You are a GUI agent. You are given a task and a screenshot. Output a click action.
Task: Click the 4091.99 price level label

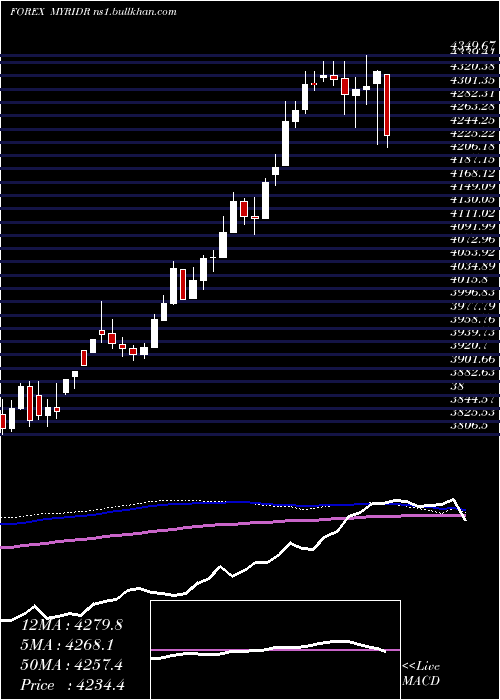[474, 225]
